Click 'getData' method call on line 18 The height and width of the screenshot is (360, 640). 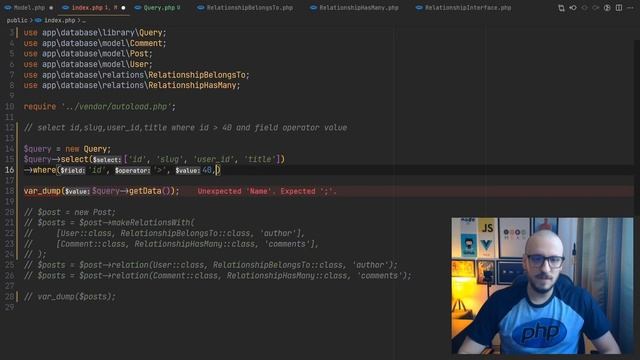pos(145,191)
